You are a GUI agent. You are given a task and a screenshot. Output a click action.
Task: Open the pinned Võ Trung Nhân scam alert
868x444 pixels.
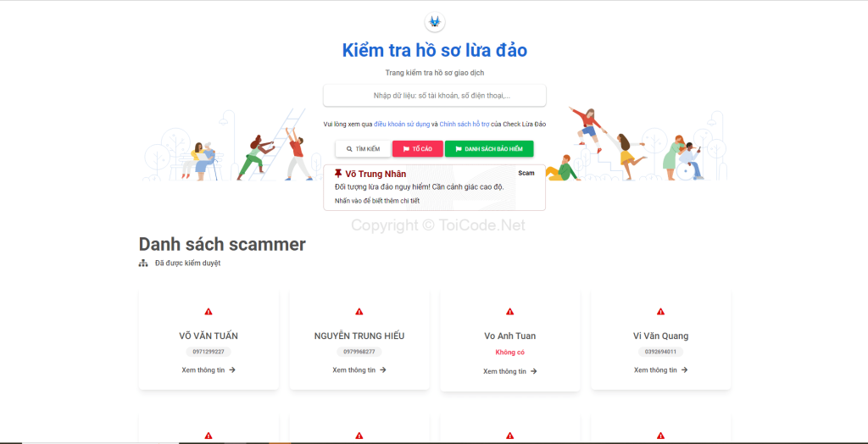coord(435,187)
